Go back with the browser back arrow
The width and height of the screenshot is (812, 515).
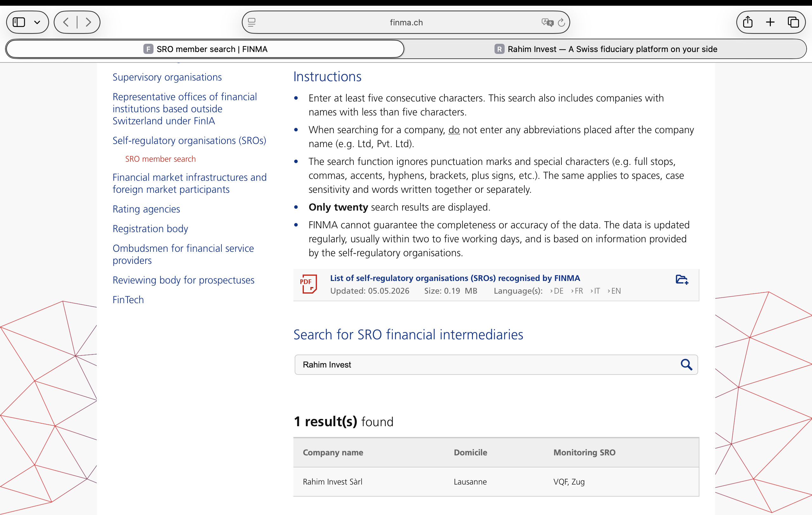(x=66, y=22)
